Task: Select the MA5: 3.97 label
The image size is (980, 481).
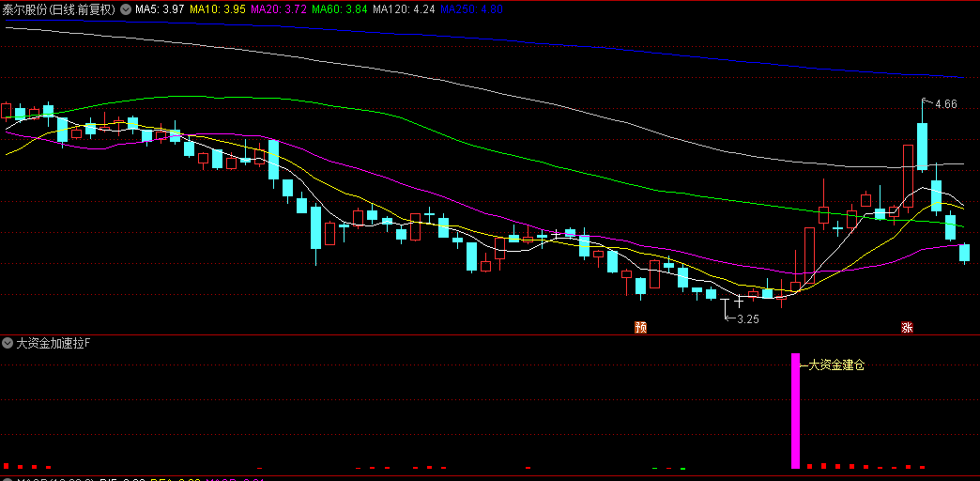Action: point(160,9)
